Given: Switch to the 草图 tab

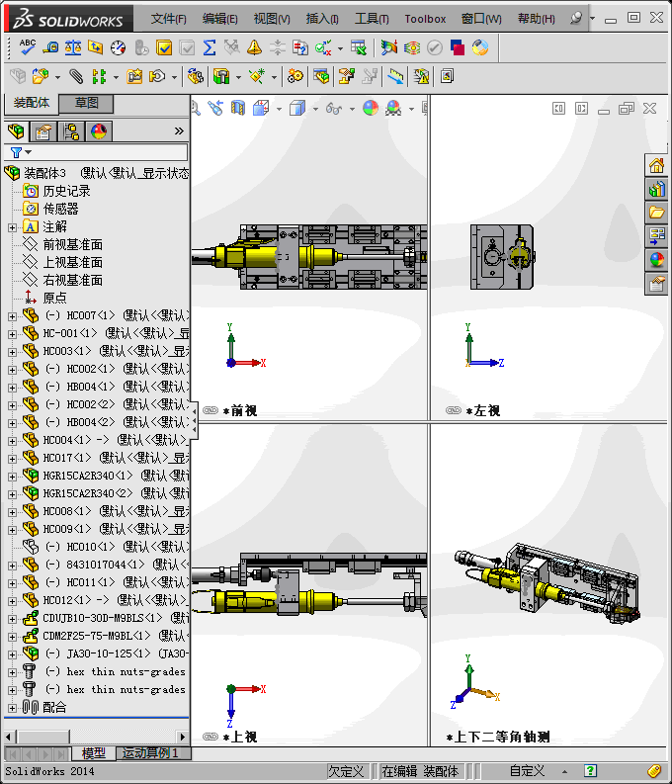Looking at the screenshot, I should pyautogui.click(x=86, y=104).
